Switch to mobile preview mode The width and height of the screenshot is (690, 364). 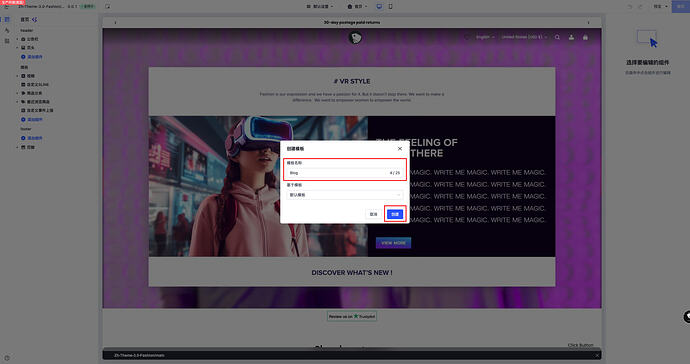click(x=390, y=7)
